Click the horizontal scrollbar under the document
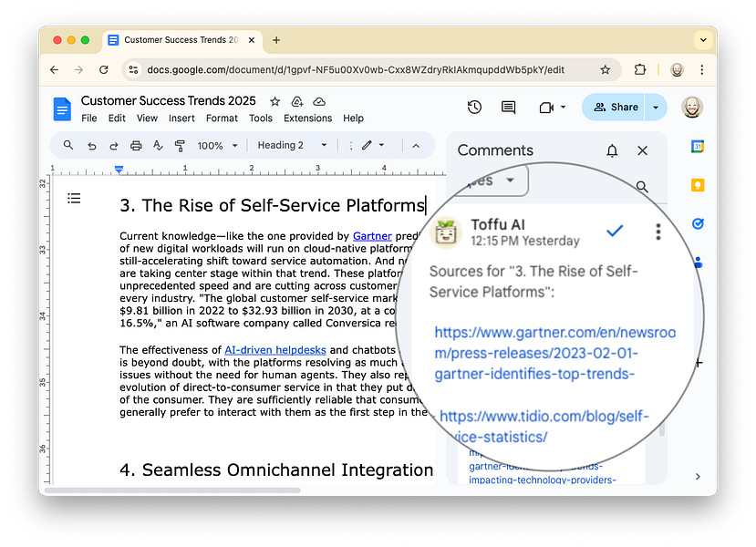756x547 pixels. tap(172, 490)
